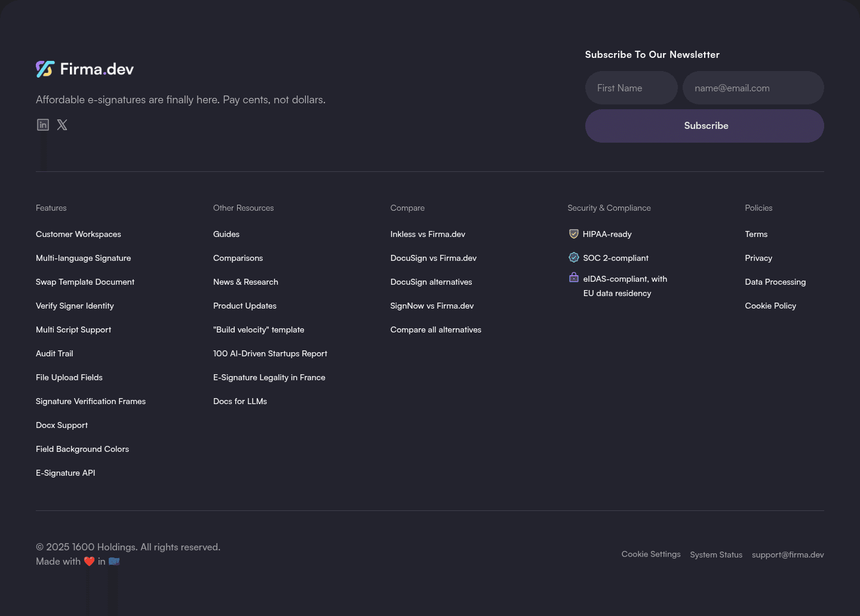Click the Subscribe To Our Newsletter heading
The image size is (860, 616).
652,54
